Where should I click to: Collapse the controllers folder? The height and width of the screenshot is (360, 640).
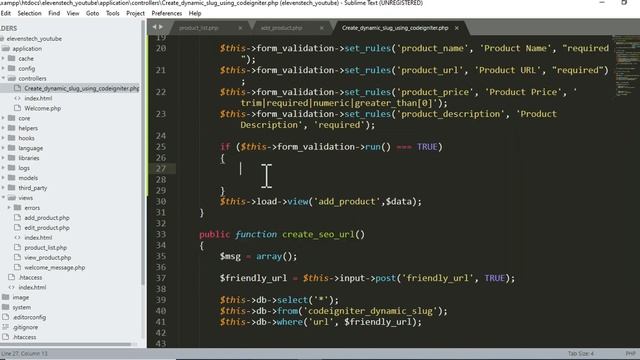click(3, 78)
